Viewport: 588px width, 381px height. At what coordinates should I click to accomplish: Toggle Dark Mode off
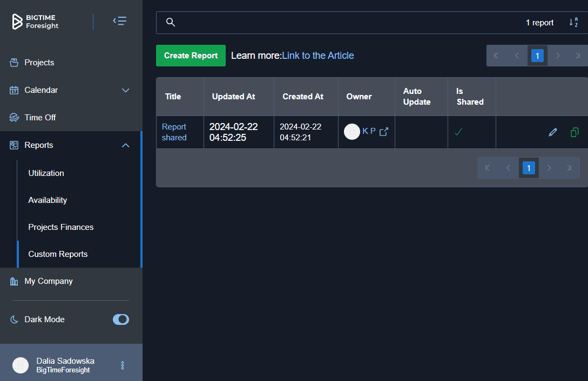click(x=120, y=319)
